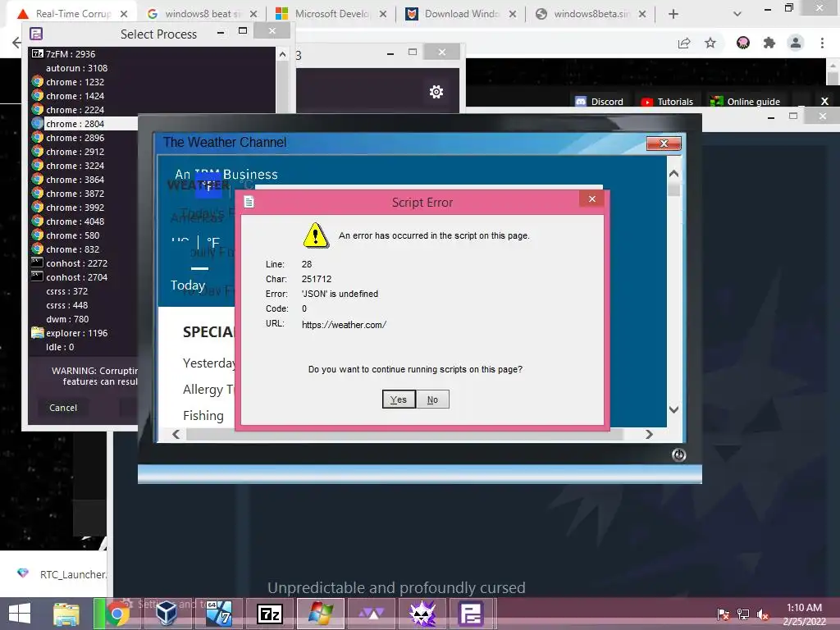The image size is (840, 630).
Task: Close the Script Error dialog
Action: (x=591, y=199)
